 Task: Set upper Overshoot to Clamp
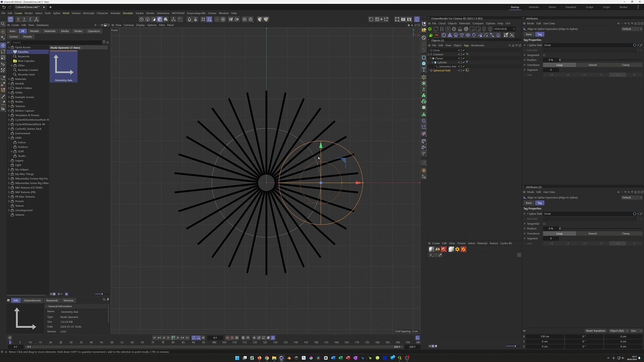[626, 65]
